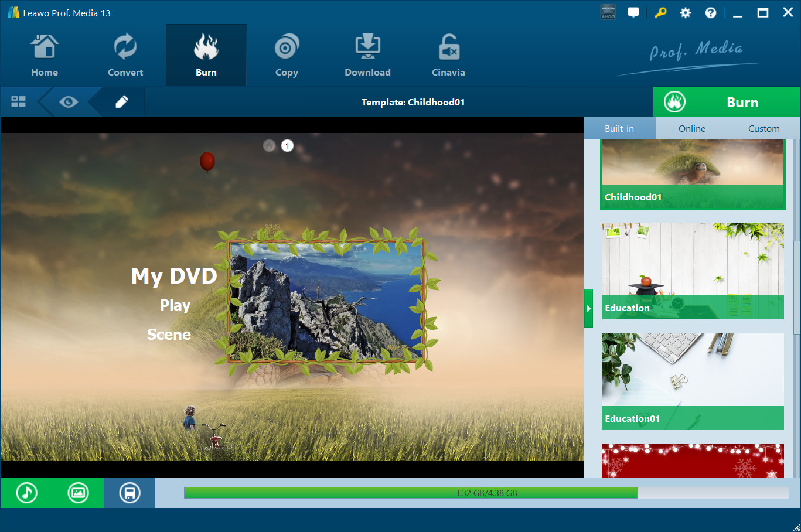Save the template with floppy disk icon

coord(129,493)
